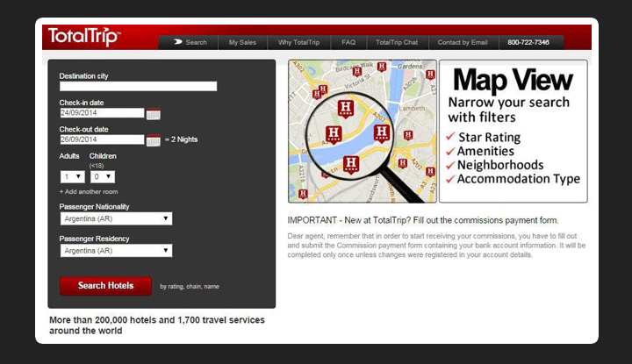632x364 pixels.
Task: Click the '= 2 Nights' text
Action: click(x=182, y=139)
